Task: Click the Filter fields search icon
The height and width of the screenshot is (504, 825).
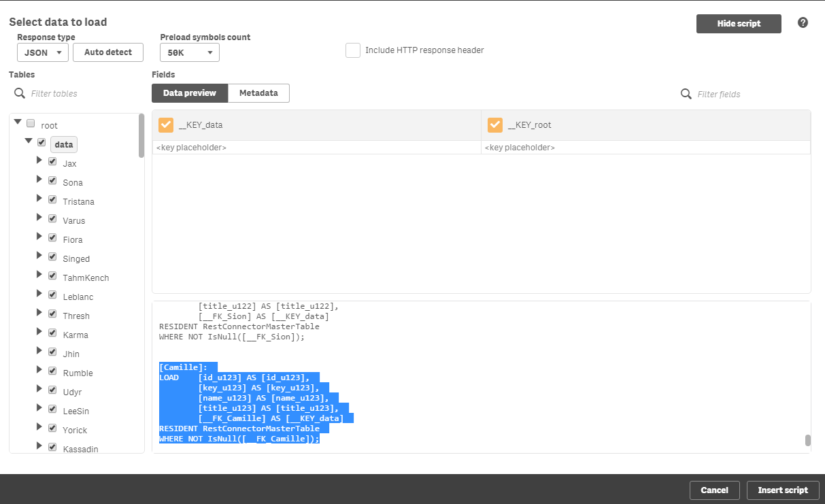Action: (x=686, y=94)
